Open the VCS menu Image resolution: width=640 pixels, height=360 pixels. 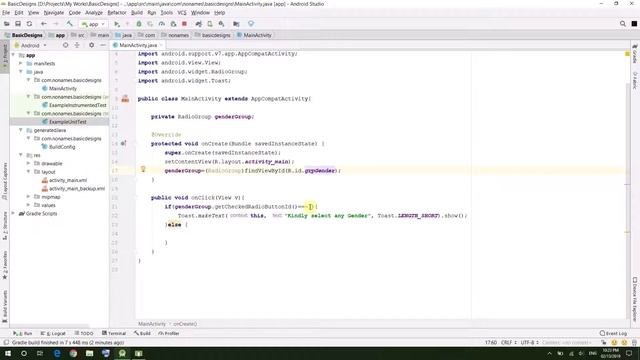pyautogui.click(x=182, y=13)
